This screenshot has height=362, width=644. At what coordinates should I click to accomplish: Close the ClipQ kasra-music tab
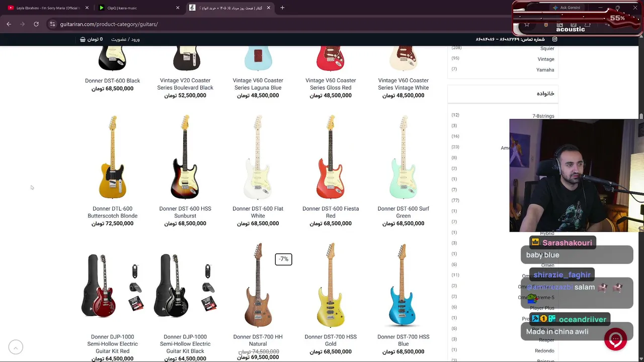point(178,8)
